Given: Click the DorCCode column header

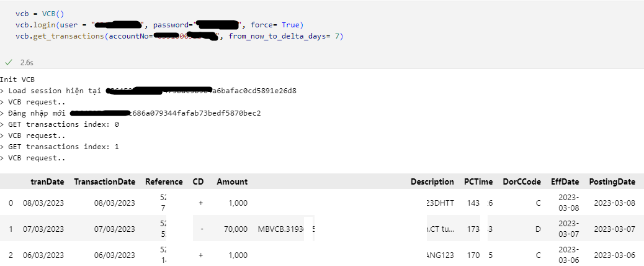Looking at the screenshot, I should [x=522, y=181].
